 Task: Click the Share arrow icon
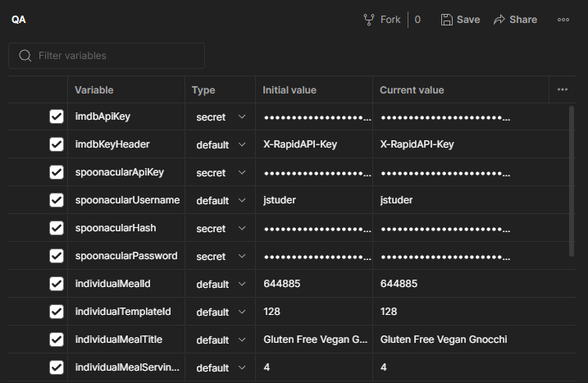click(499, 20)
